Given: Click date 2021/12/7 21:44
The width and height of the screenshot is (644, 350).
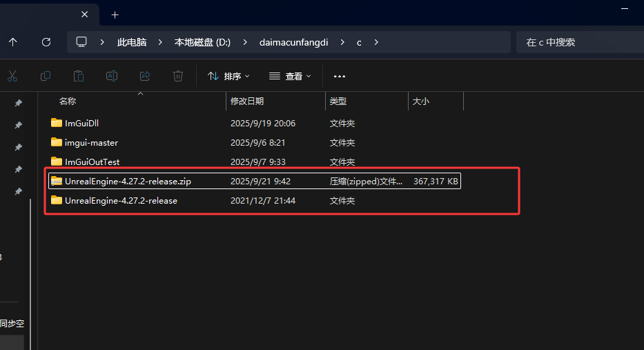Looking at the screenshot, I should click(x=263, y=200).
